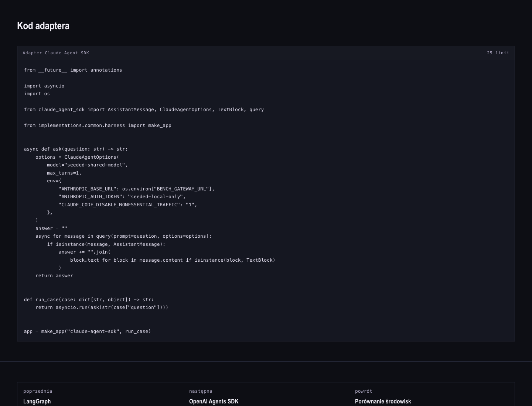The width and height of the screenshot is (532, 406).
Task: Click the 'return answer' line
Action: [54, 276]
